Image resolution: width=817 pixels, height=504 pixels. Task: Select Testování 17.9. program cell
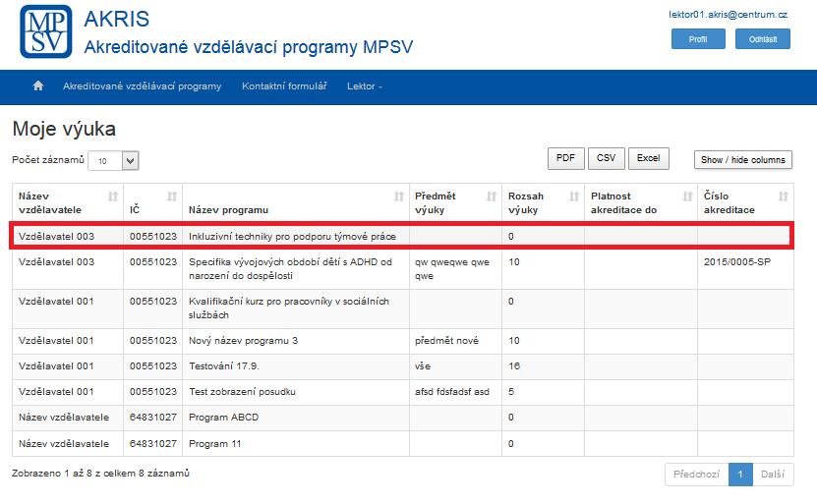pyautogui.click(x=295, y=366)
